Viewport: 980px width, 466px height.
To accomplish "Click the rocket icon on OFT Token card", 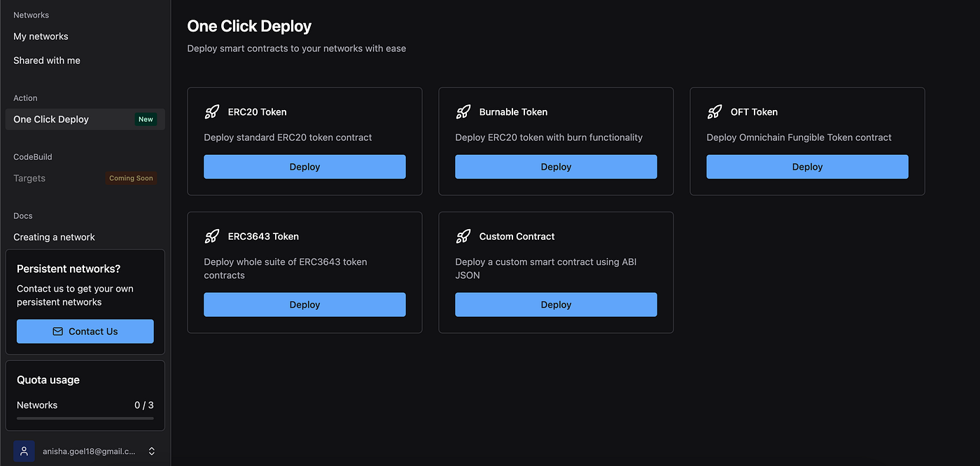I will 715,111.
